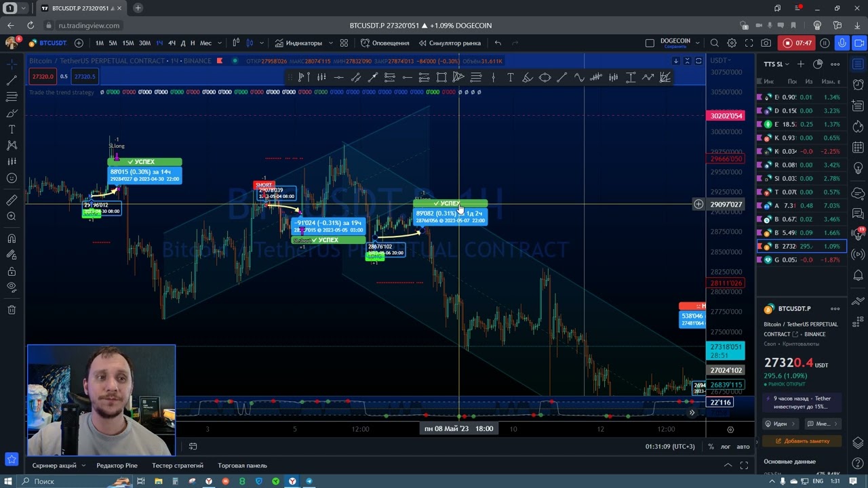
Task: Expand the timeframe interval dropdown arrow
Action: click(219, 43)
